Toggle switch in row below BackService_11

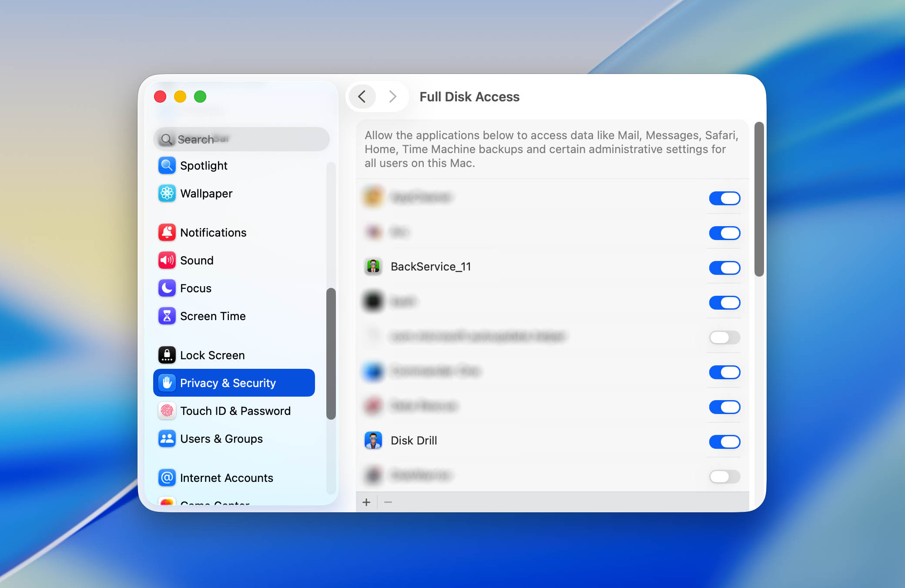724,303
